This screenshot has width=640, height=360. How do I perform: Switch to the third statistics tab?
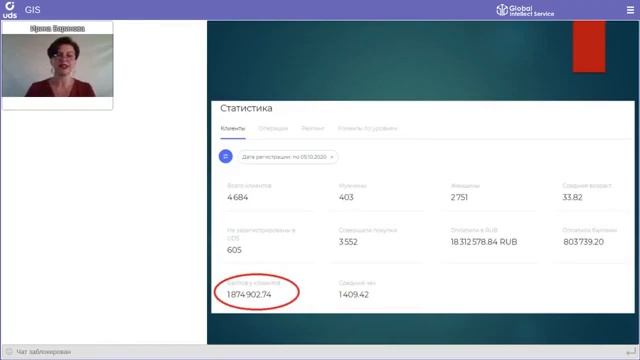coord(313,129)
